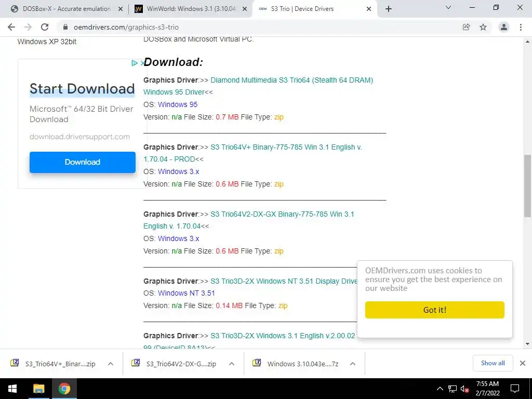This screenshot has width=532, height=399.
Task: Click the Windows 3.x link under Trio64V2-DX-GX
Action: [x=179, y=238]
